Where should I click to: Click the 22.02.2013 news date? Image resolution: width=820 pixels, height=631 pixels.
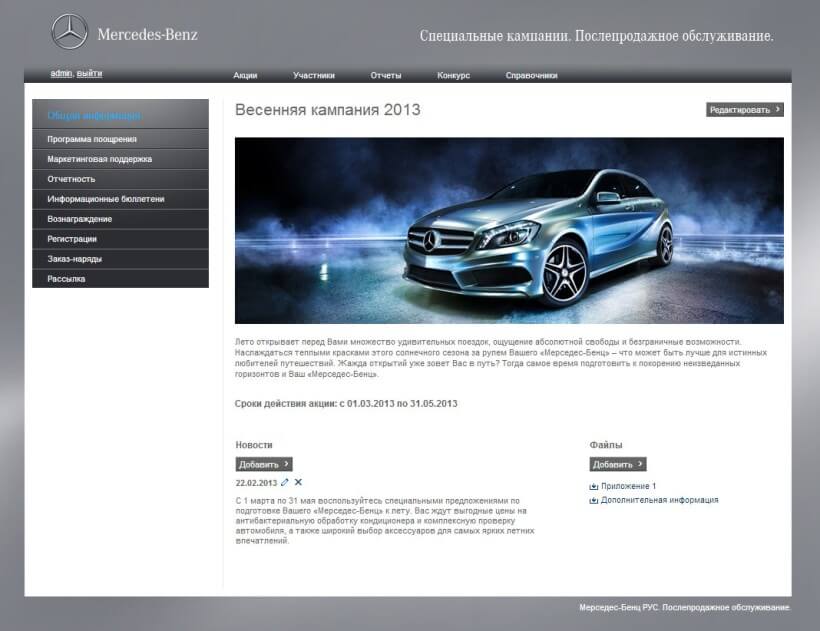tap(256, 483)
